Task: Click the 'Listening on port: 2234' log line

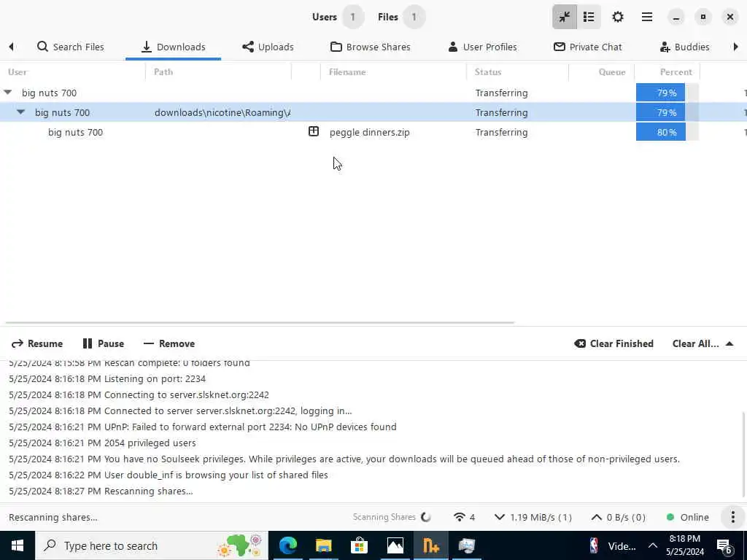Action: click(x=107, y=379)
